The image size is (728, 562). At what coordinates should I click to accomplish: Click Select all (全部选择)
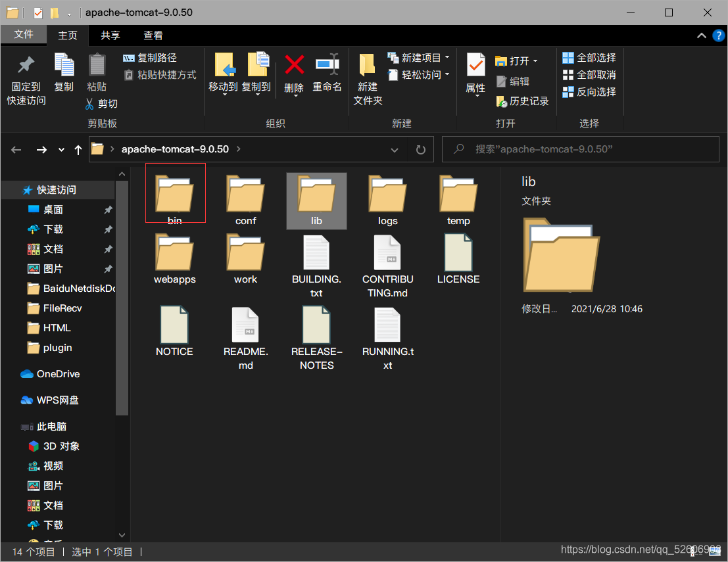tap(589, 58)
